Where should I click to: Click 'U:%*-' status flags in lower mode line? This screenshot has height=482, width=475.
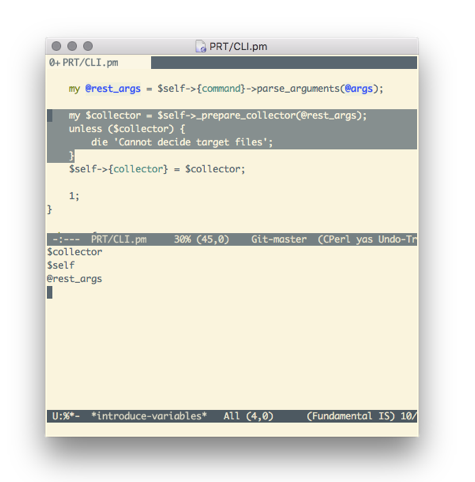pyautogui.click(x=66, y=416)
